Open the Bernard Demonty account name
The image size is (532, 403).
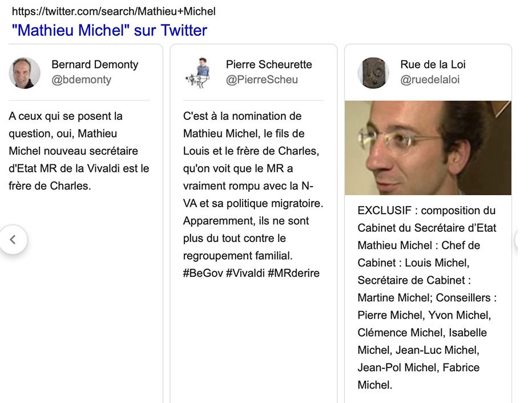[95, 65]
